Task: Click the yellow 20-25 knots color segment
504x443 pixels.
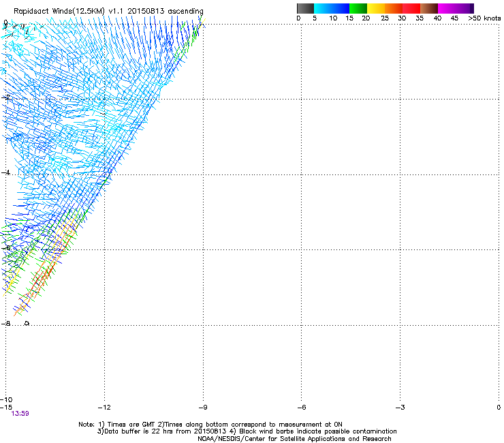Action: point(376,8)
